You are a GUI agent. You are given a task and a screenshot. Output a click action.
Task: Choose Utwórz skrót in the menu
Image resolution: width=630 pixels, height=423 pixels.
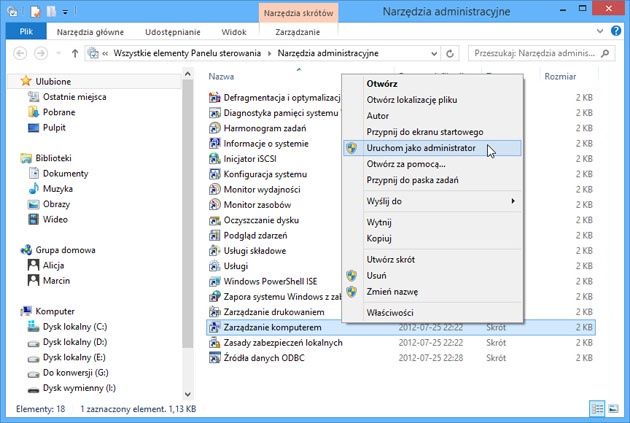432,260
